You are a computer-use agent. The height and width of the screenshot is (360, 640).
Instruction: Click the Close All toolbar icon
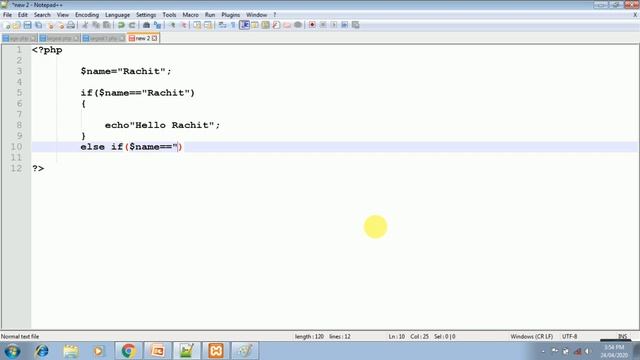[x=60, y=25]
